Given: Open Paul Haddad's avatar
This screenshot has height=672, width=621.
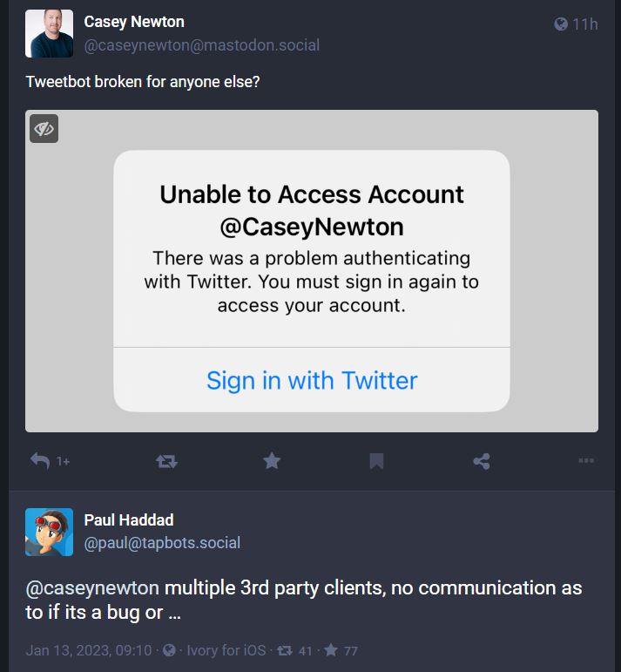Looking at the screenshot, I should 49,532.
